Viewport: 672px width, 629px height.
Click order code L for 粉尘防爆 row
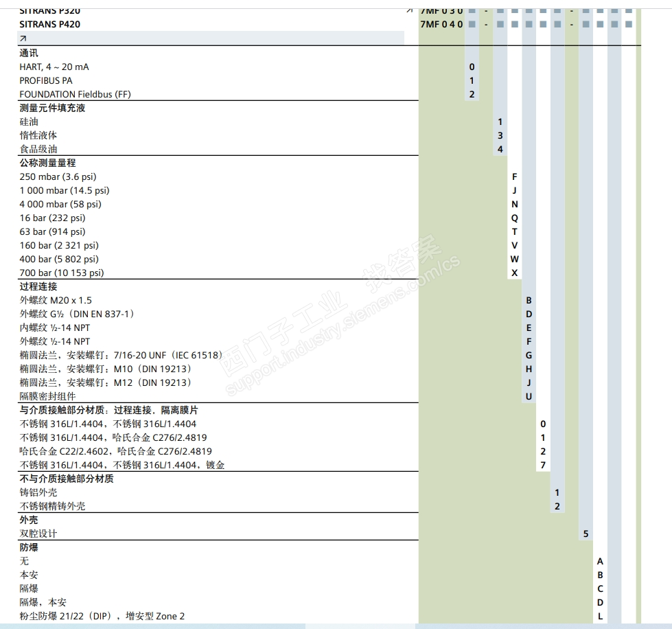click(600, 616)
